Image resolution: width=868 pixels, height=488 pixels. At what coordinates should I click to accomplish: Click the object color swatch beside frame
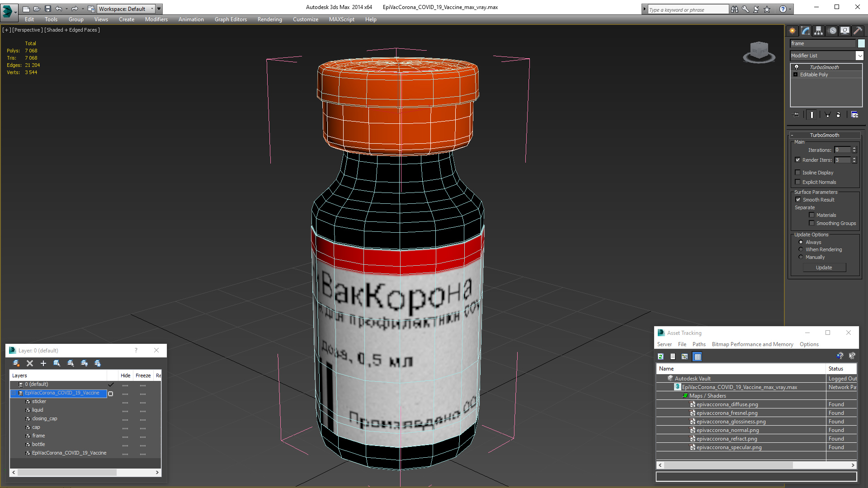pos(861,43)
